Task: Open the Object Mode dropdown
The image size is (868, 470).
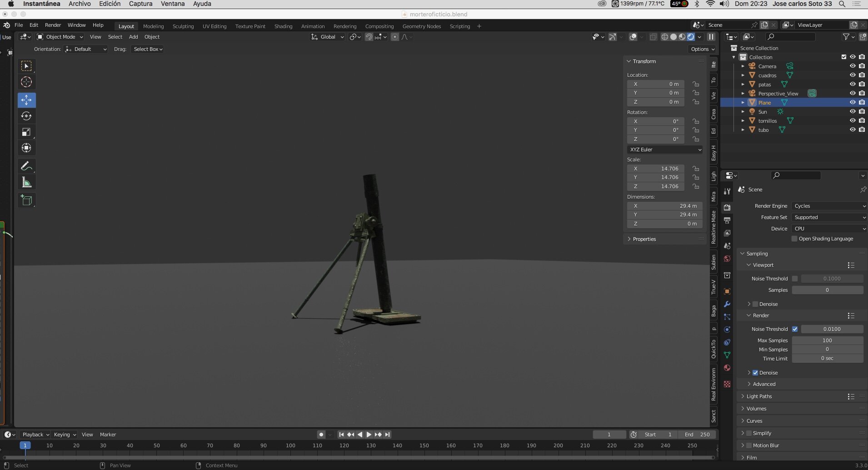Action: (60, 37)
